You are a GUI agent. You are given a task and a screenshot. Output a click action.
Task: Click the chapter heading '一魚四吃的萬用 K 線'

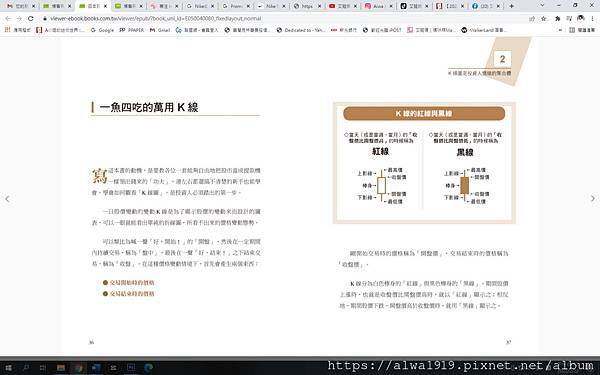(149, 107)
